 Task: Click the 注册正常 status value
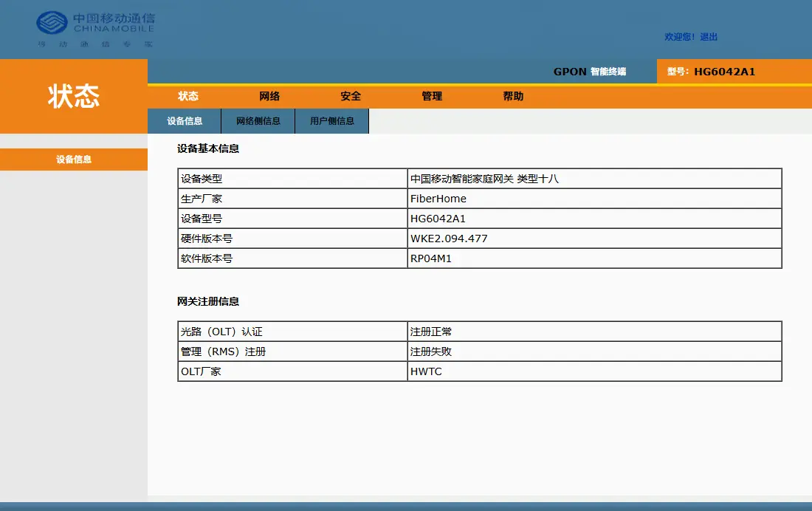[431, 332]
